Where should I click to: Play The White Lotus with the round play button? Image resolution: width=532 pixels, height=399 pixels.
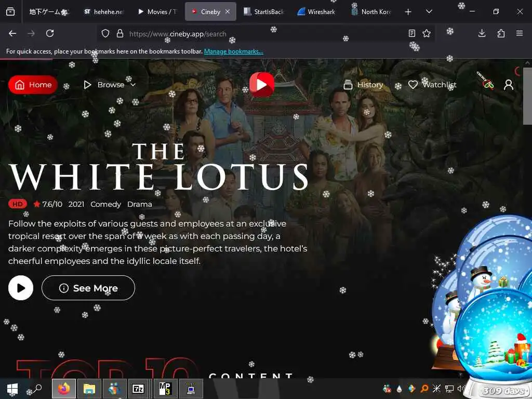click(21, 288)
